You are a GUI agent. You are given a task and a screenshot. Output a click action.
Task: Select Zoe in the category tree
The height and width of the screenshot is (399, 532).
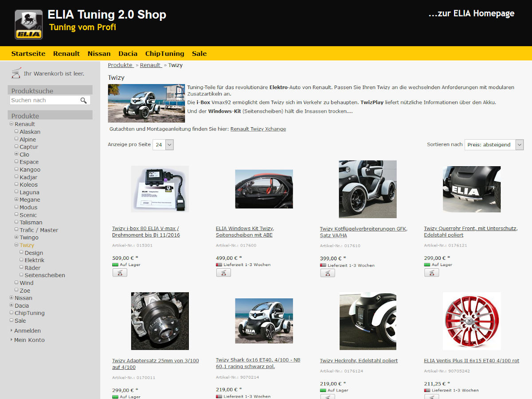pyautogui.click(x=25, y=290)
